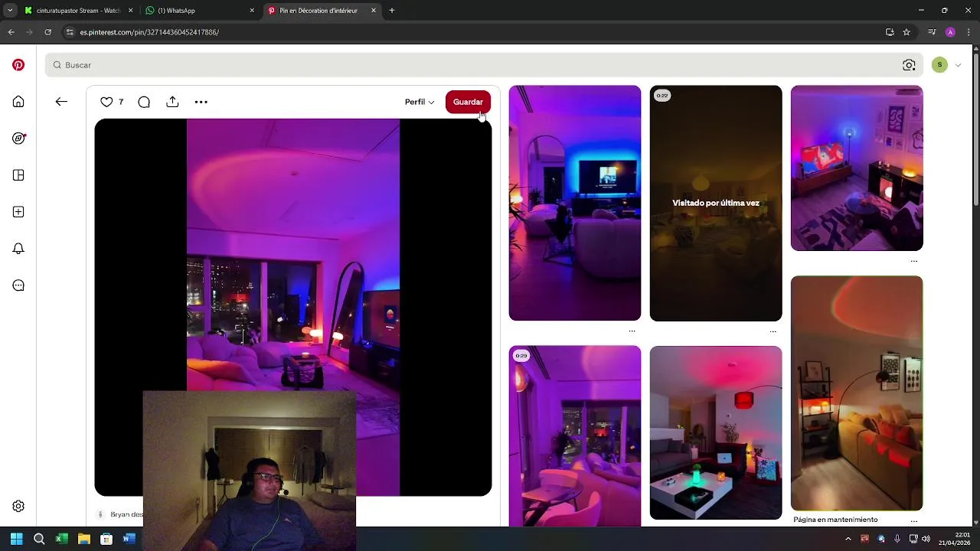Close the WhatsApp tab
The width and height of the screenshot is (980, 551).
[252, 11]
